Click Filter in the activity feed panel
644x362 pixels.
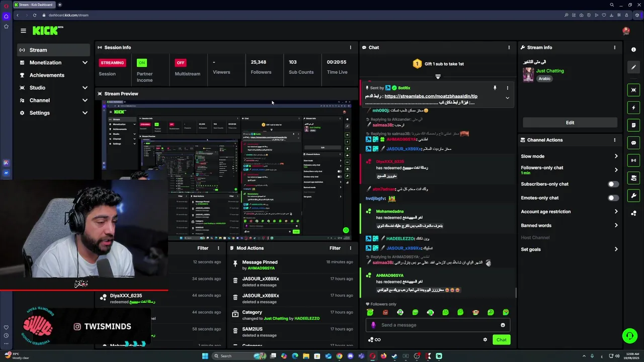[203, 248]
